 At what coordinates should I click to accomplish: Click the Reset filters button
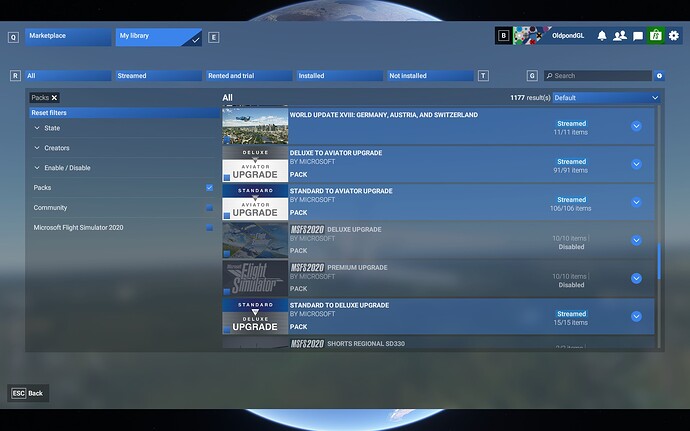pyautogui.click(x=125, y=113)
